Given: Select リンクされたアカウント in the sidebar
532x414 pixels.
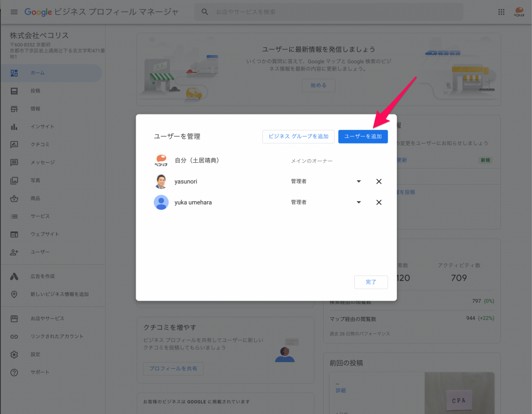Looking at the screenshot, I should click(x=57, y=337).
